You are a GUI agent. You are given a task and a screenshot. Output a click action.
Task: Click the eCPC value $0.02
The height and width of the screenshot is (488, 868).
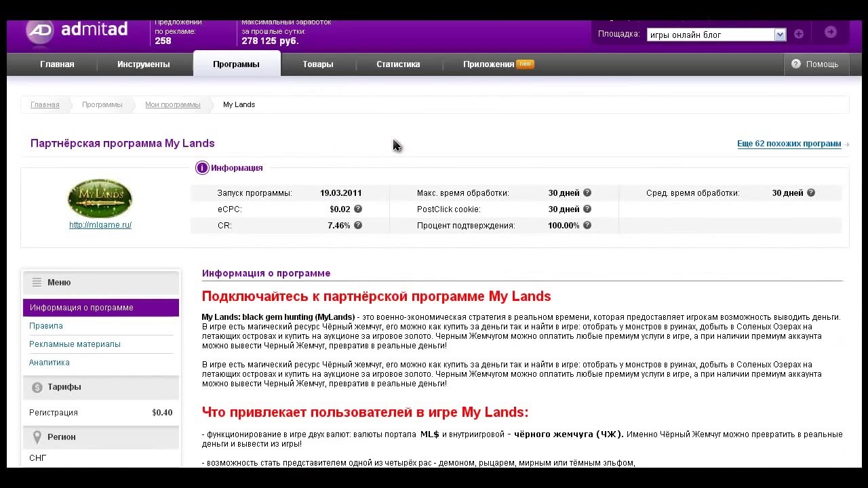340,209
